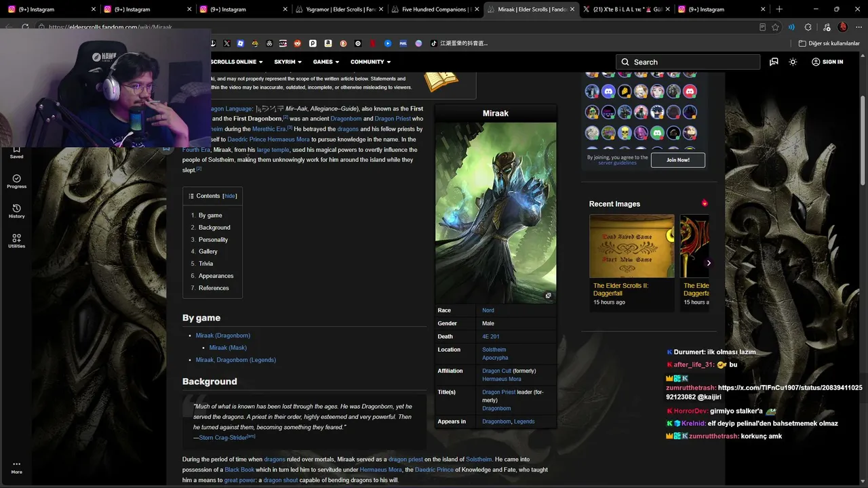Open the TikTok bookmark with Chinese title

(459, 43)
